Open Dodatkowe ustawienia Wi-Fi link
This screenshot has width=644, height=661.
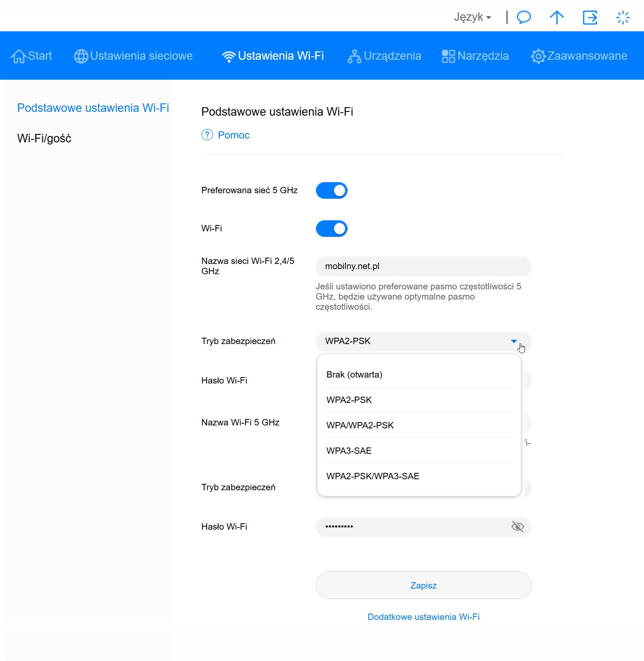tap(423, 617)
